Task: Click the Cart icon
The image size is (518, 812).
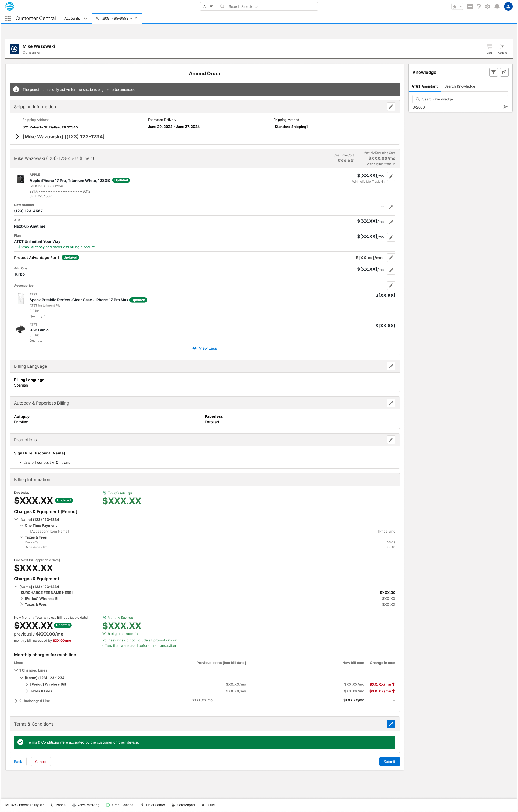Action: point(489,48)
